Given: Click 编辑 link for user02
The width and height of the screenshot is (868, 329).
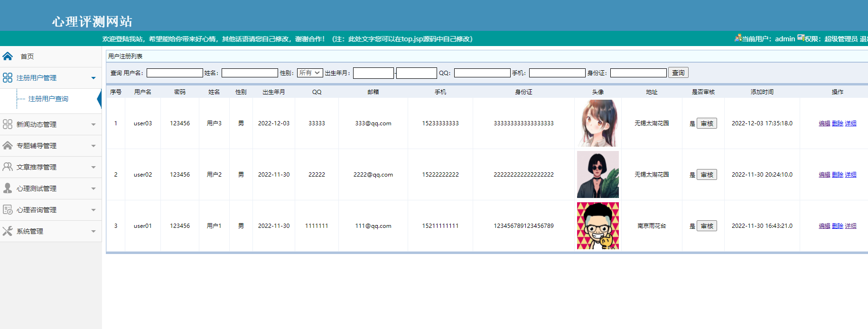Looking at the screenshot, I should [x=824, y=175].
